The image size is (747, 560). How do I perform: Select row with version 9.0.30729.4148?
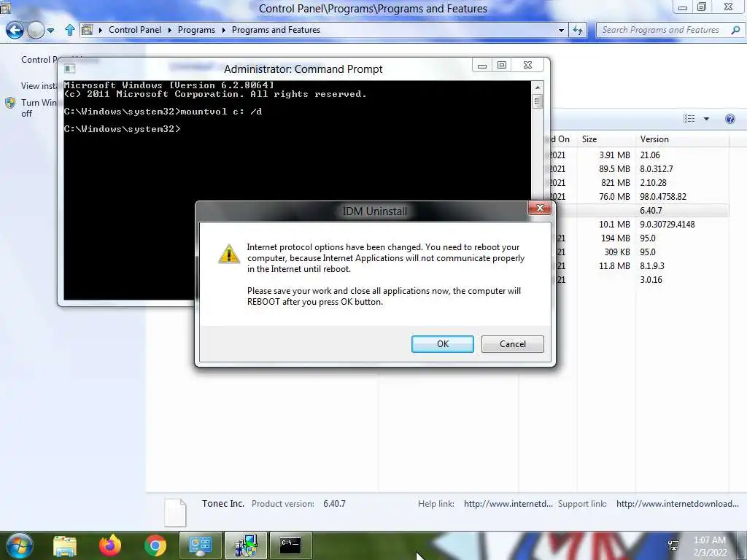point(642,225)
